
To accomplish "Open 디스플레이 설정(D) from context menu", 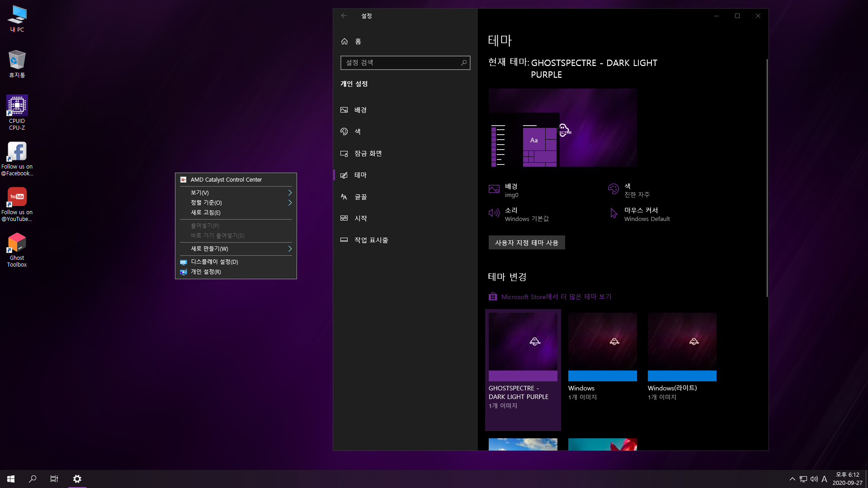I will (x=214, y=262).
